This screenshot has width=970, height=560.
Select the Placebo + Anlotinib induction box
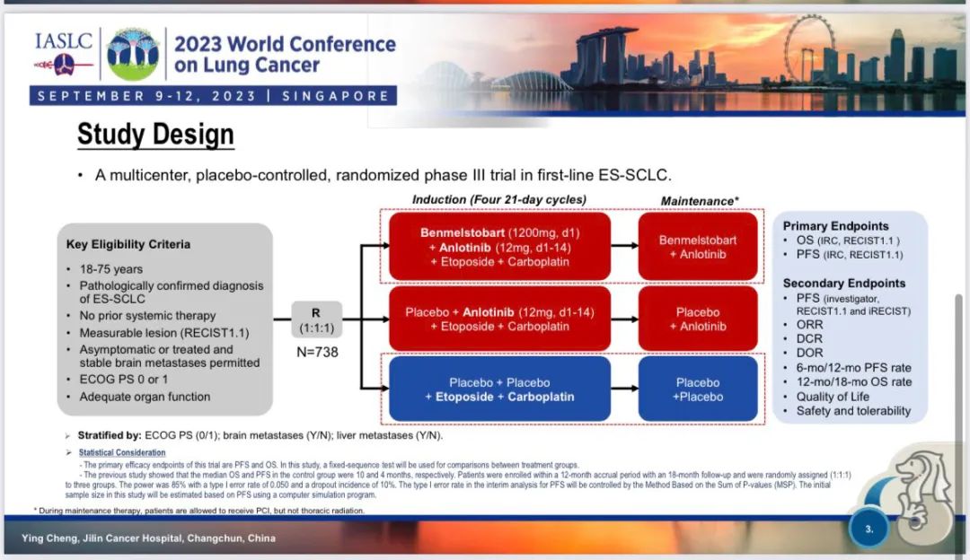click(499, 319)
